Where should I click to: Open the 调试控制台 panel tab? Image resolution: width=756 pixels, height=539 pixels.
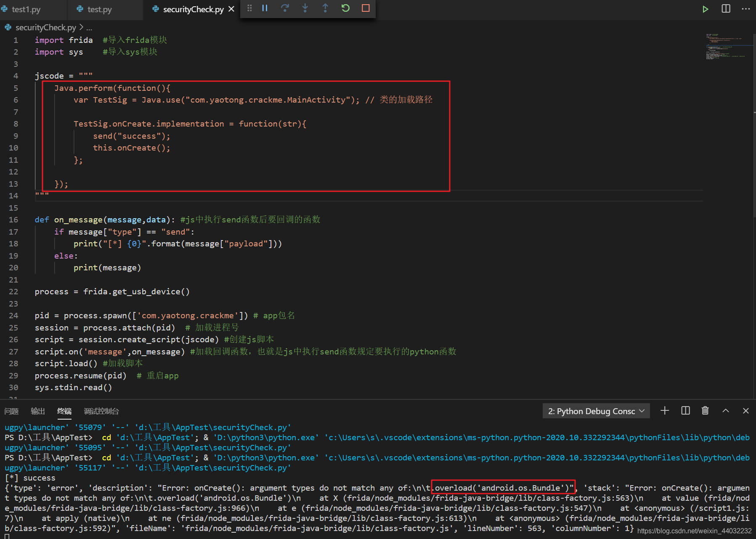pos(101,411)
